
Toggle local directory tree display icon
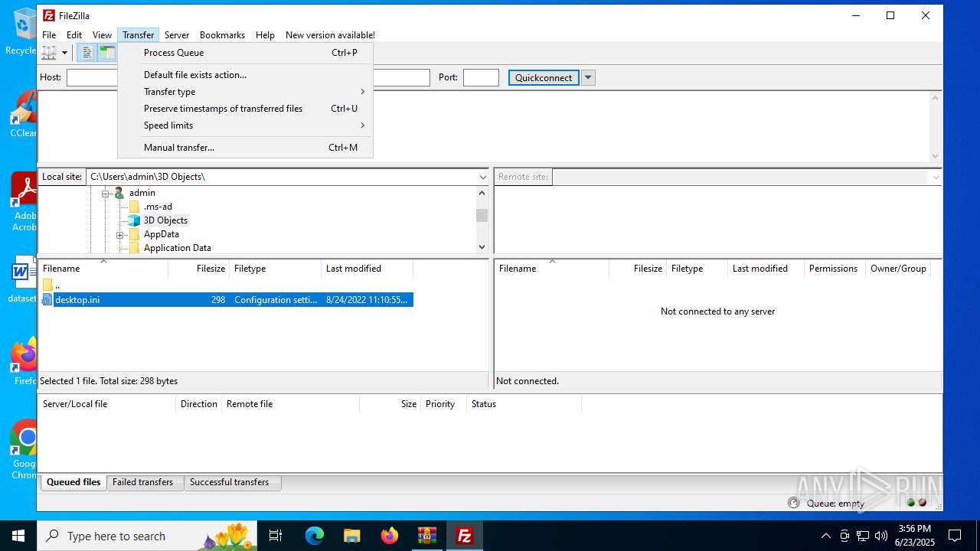107,53
